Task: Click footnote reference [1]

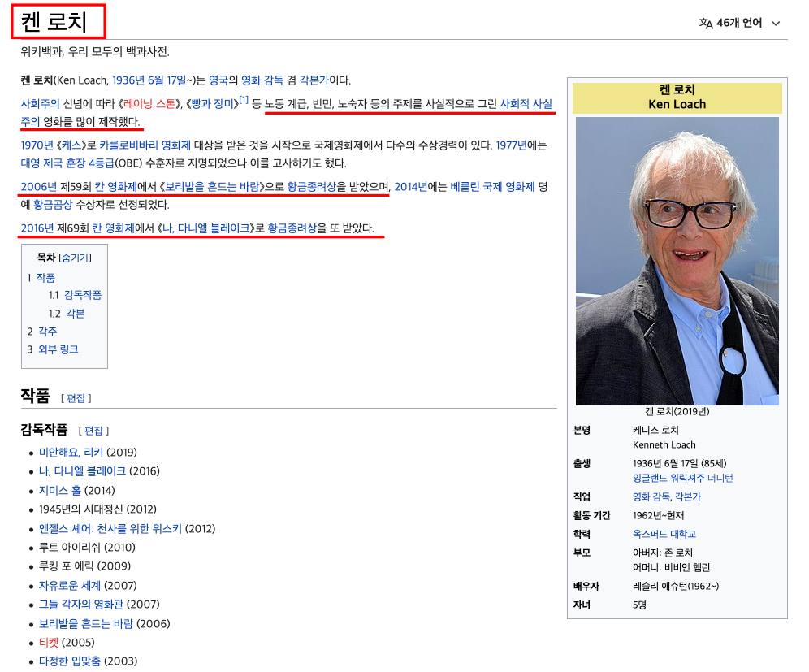Action: click(x=243, y=100)
